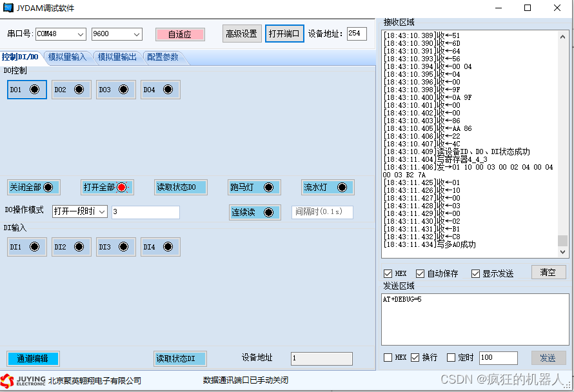574x392 pixels.
Task: Clear receive area with 清空 button
Action: tap(548, 272)
